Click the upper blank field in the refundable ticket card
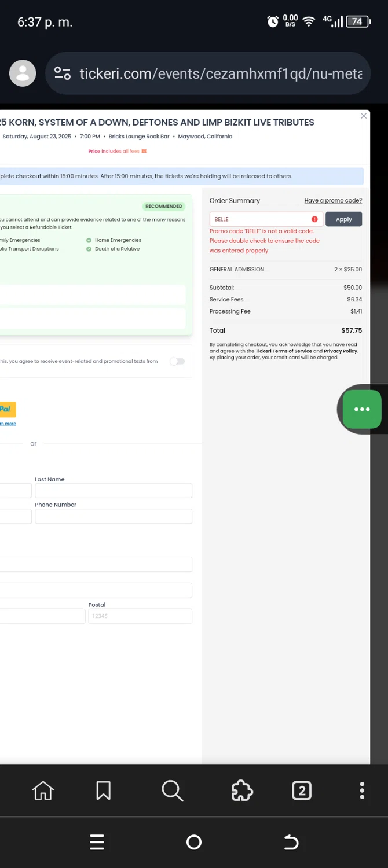Image resolution: width=388 pixels, height=868 pixels. (93, 294)
